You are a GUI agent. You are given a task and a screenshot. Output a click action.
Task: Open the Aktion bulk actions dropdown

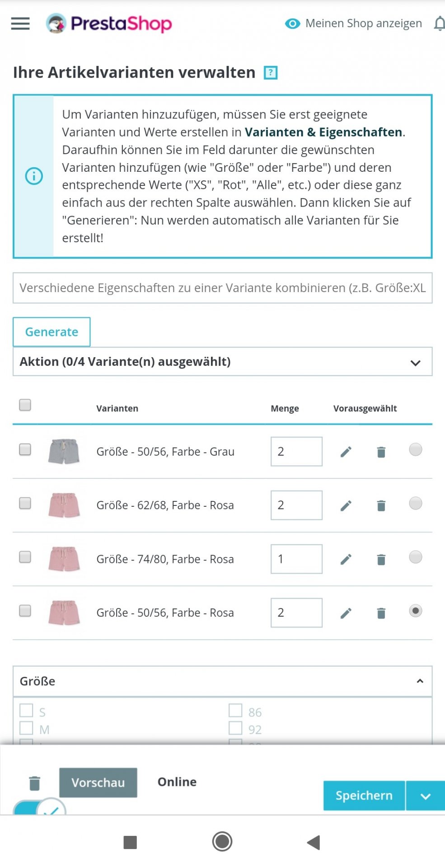coord(222,362)
